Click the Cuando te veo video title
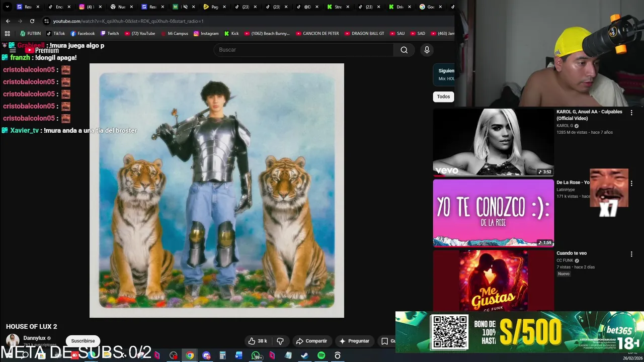Image resolution: width=644 pixels, height=362 pixels. coord(572,253)
